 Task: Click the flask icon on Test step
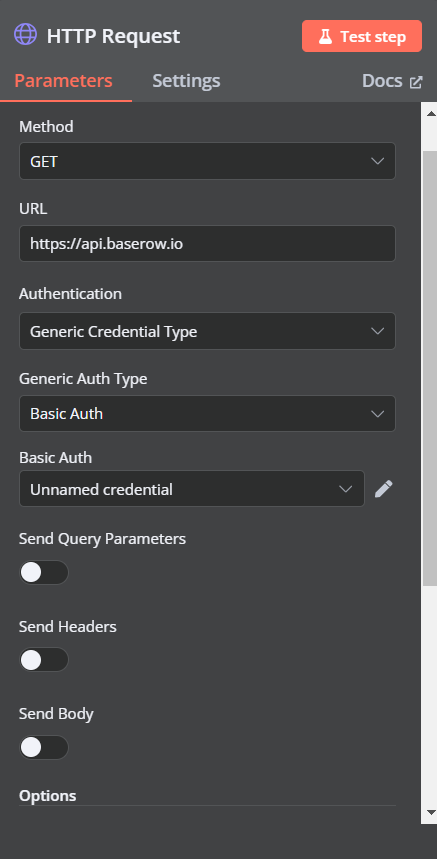pyautogui.click(x=325, y=37)
